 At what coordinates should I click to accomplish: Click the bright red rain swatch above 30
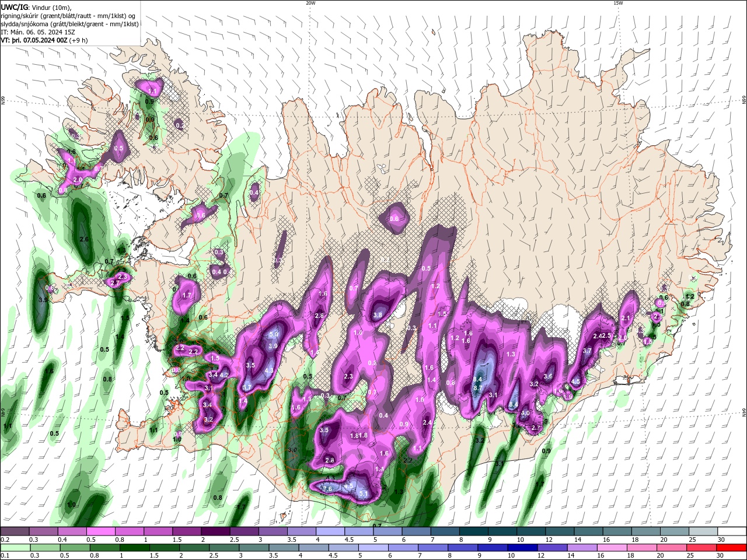click(x=731, y=548)
